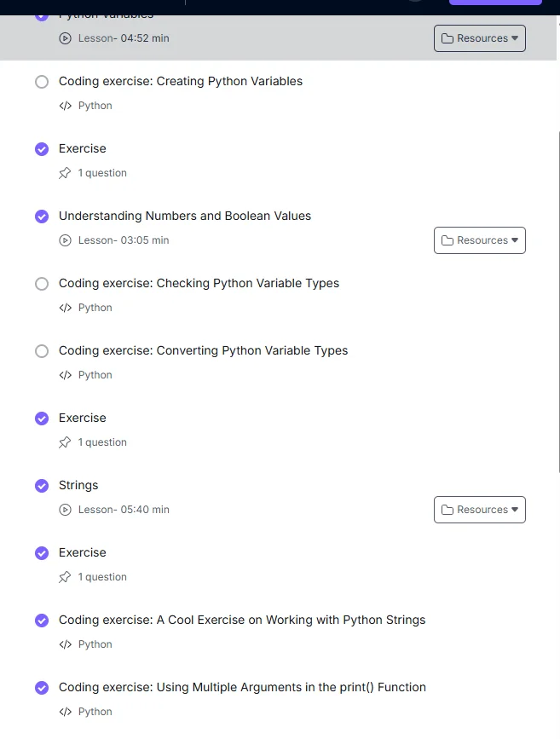560x739 pixels.
Task: Click play icon beside Lesson 03:05 min
Action: pos(65,240)
